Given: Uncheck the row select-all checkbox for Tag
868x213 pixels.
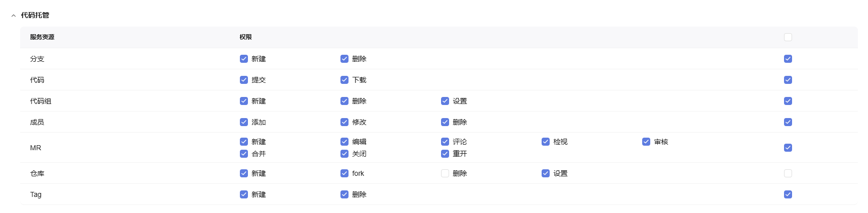Looking at the screenshot, I should point(788,194).
